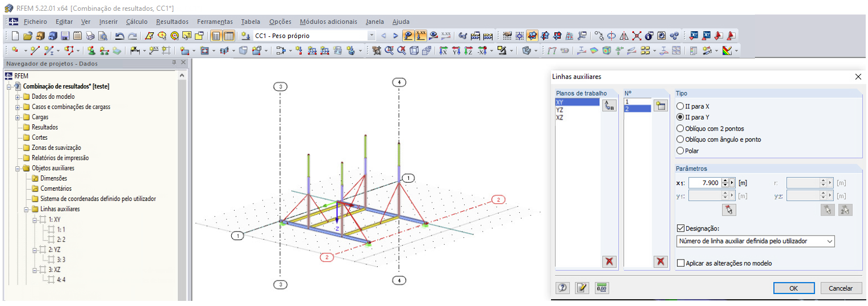Click the red X delete icon under Planos de trabalho

(x=609, y=261)
